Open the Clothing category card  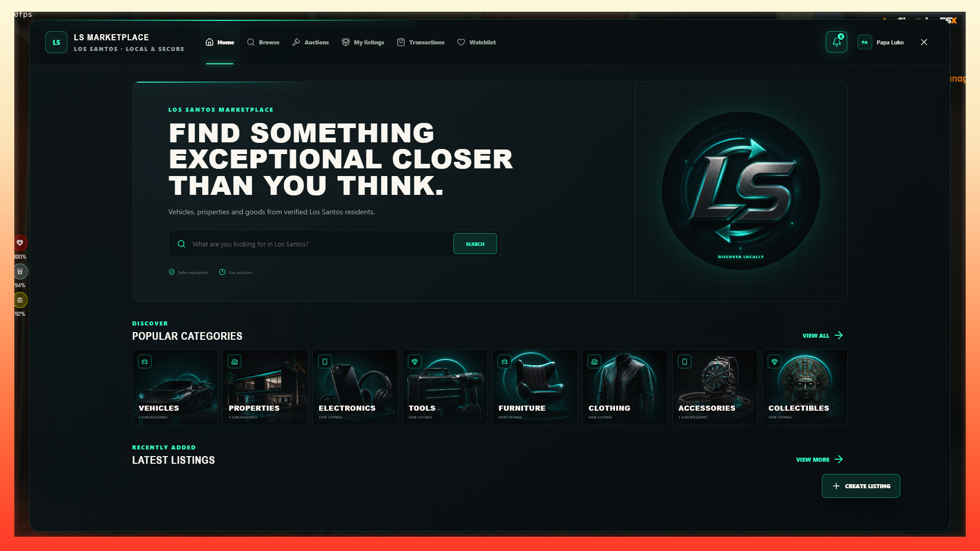625,387
